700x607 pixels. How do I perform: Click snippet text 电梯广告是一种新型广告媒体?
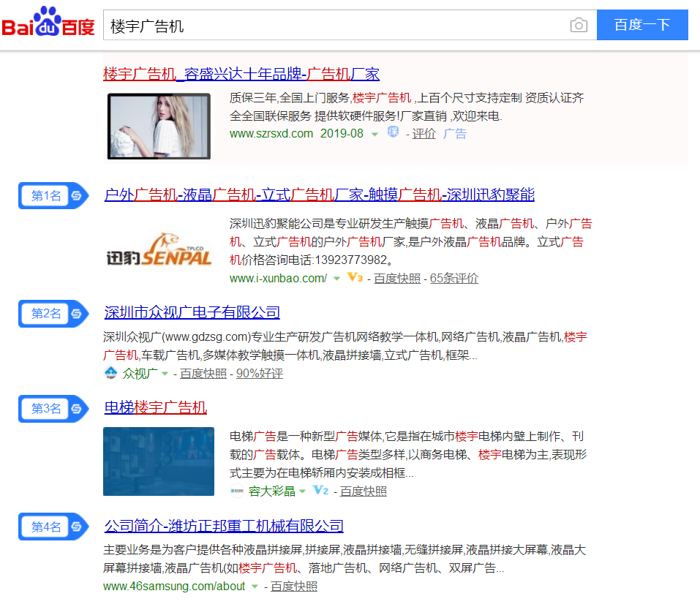tap(306, 436)
